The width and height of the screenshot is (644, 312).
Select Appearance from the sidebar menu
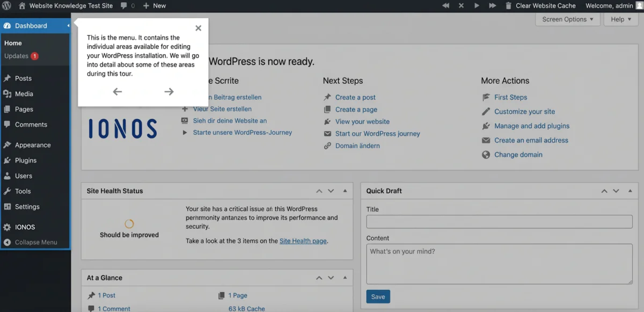click(x=32, y=145)
